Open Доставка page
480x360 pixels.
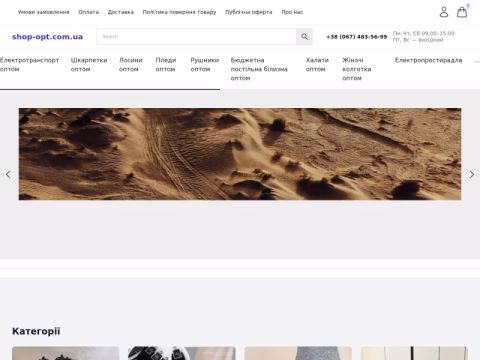[121, 12]
